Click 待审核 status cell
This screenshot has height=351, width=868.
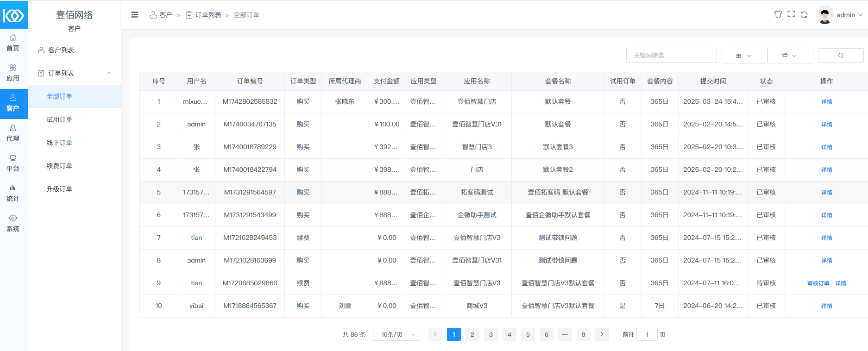766,283
